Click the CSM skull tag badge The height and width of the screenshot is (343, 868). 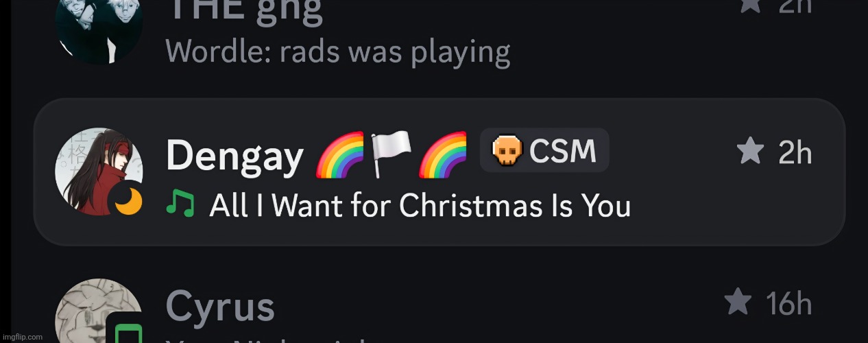pos(544,150)
